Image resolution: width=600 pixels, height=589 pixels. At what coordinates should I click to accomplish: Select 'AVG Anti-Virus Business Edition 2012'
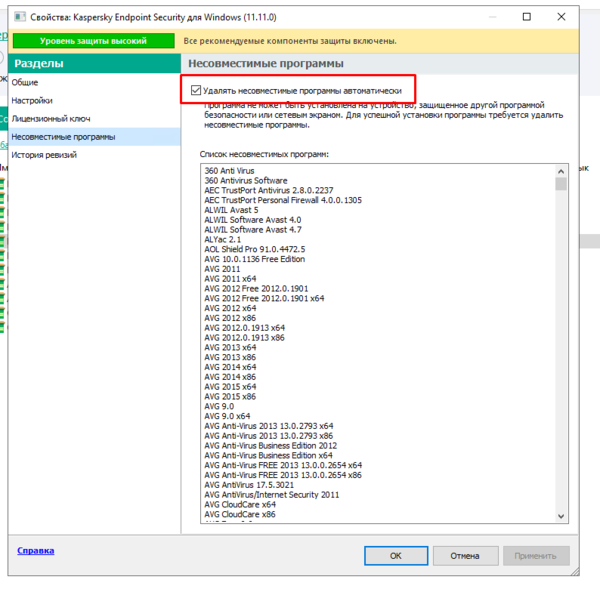[x=271, y=446]
